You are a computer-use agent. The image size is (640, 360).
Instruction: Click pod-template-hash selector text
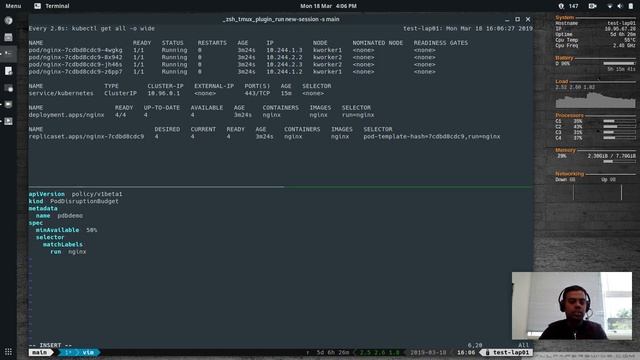coord(431,137)
